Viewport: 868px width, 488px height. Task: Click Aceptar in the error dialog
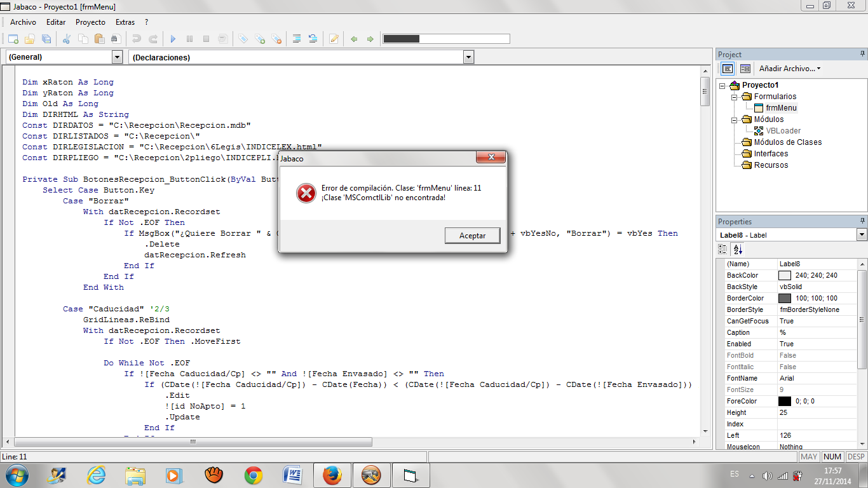click(x=473, y=236)
